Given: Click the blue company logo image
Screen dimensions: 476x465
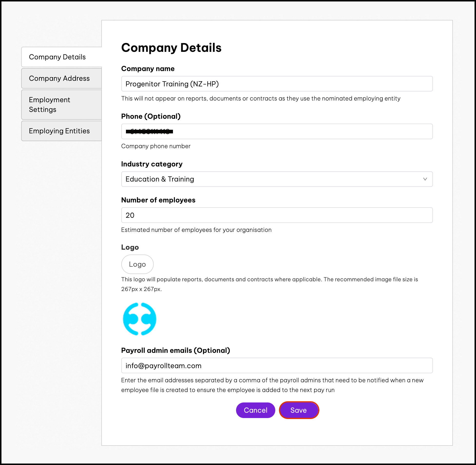Looking at the screenshot, I should coord(139,319).
